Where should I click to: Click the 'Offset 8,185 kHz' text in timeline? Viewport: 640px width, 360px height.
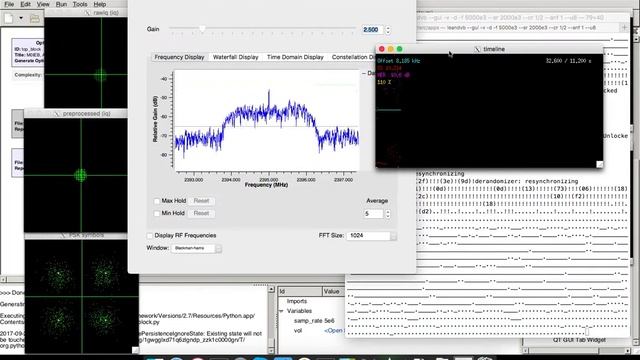tap(398, 61)
